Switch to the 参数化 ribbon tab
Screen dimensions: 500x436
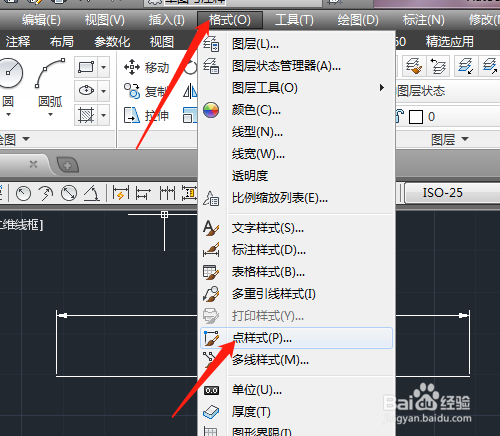112,42
